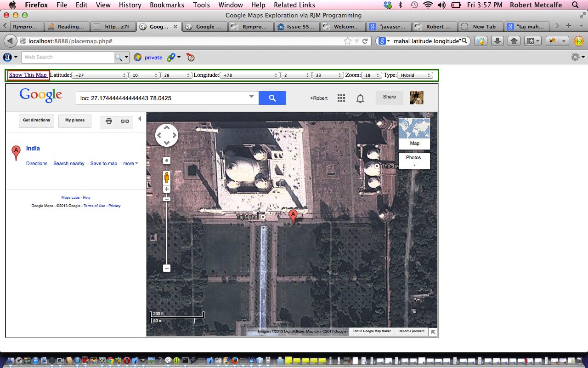Screen dimensions: 588x368
Task: Open the Tools menu
Action: (201, 5)
